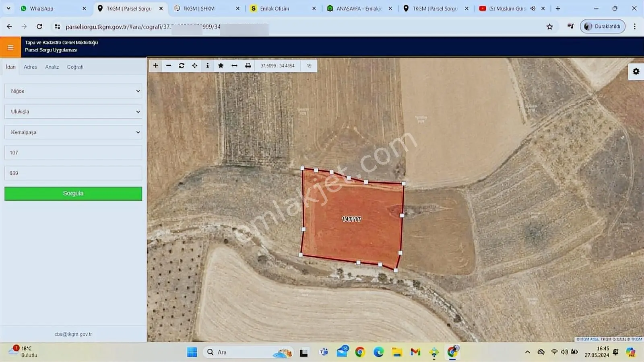This screenshot has height=362, width=644.
Task: Open the cbs@tkgm.gov.tr email link
Action: click(x=73, y=334)
